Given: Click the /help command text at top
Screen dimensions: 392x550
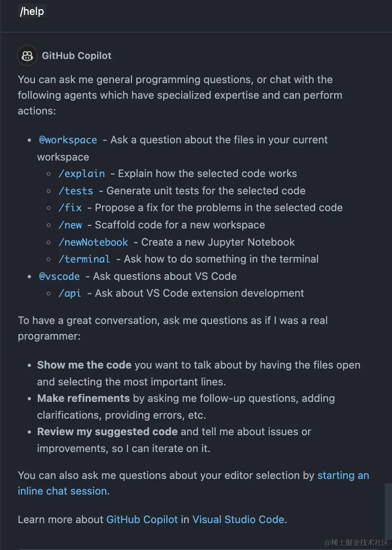Looking at the screenshot, I should tap(32, 11).
